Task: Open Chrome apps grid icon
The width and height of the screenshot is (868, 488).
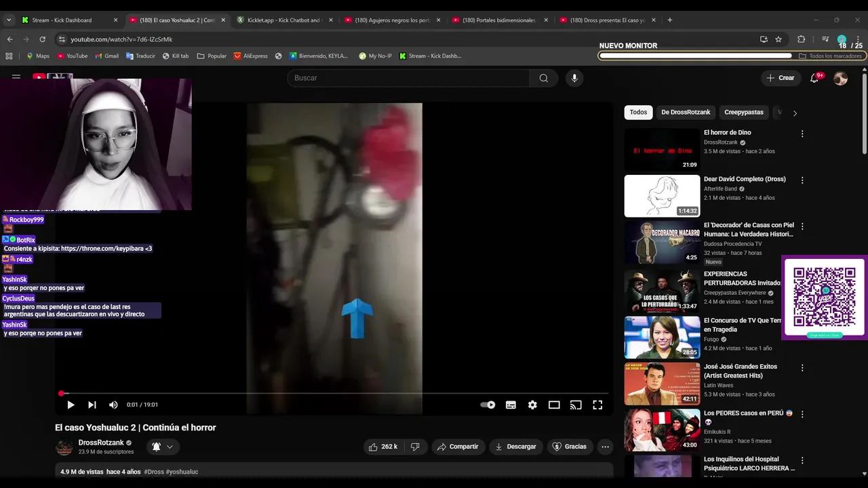Action: (x=9, y=56)
